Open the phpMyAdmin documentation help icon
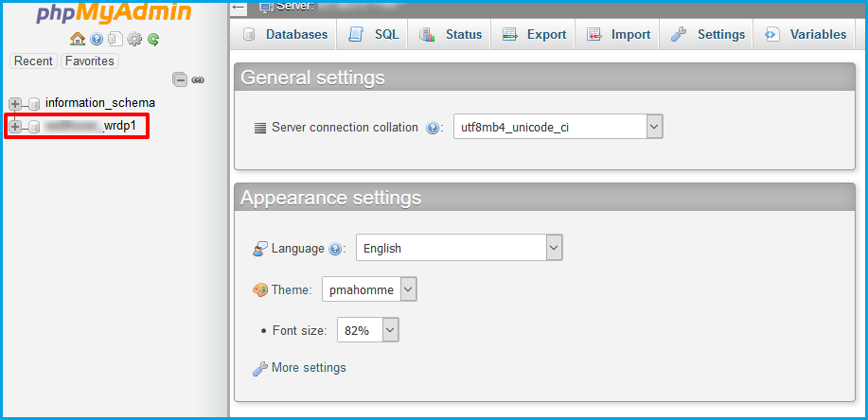This screenshot has width=868, height=420. (97, 40)
